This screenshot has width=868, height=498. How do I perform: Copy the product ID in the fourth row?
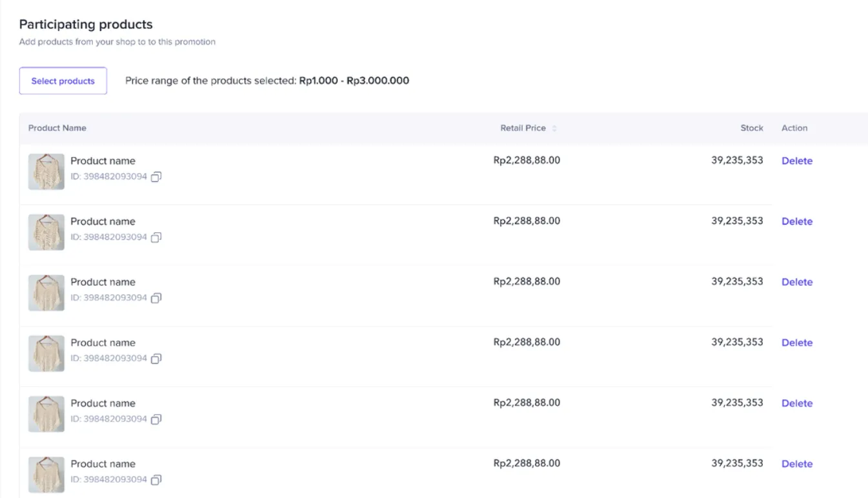coord(156,359)
